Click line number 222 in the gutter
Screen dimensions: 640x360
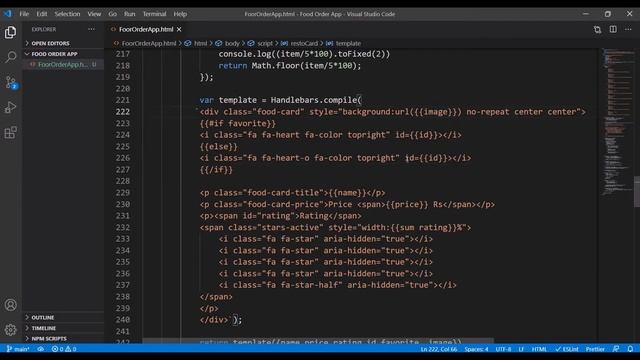pyautogui.click(x=122, y=112)
